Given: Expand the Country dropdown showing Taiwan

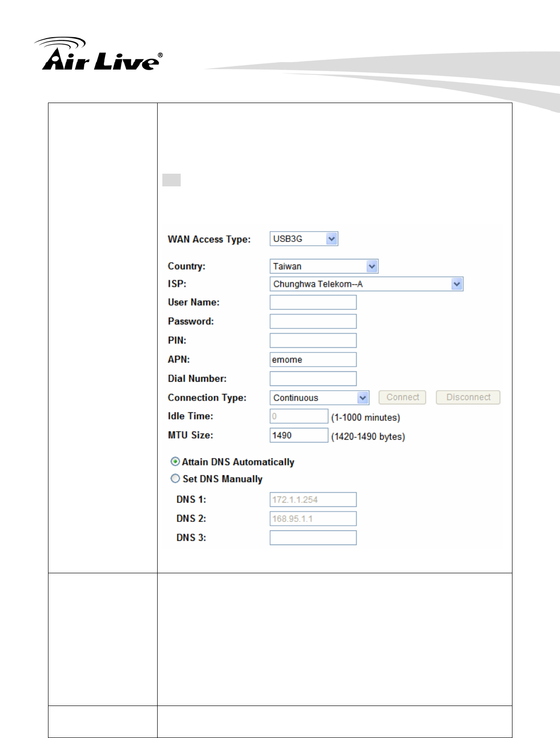Looking at the screenshot, I should pyautogui.click(x=324, y=266).
